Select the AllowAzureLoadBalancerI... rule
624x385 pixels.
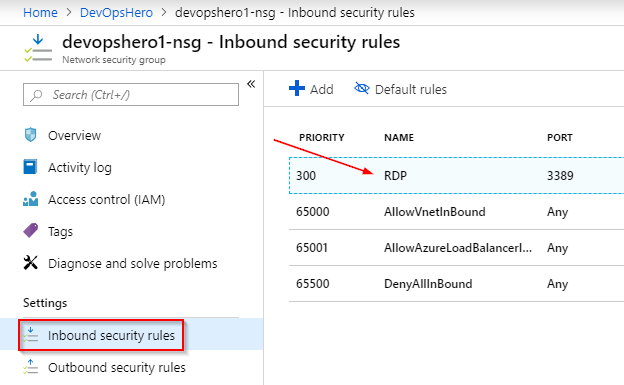(458, 248)
